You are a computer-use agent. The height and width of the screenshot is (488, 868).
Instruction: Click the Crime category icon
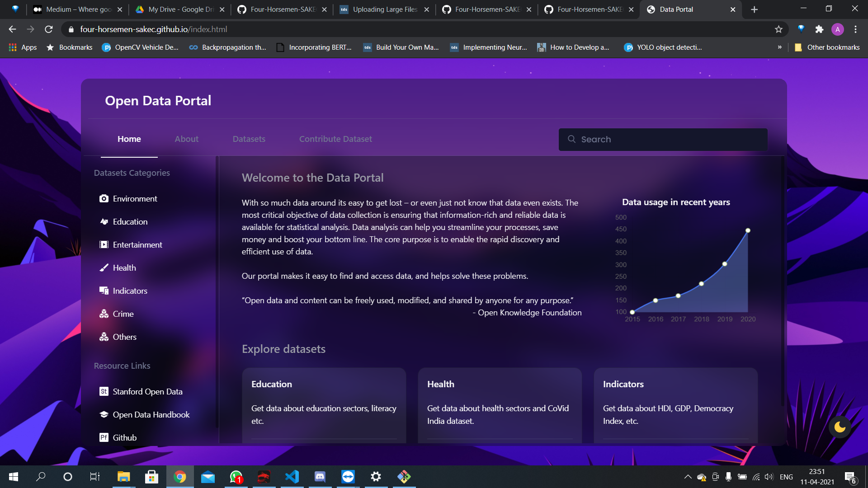[x=104, y=314]
